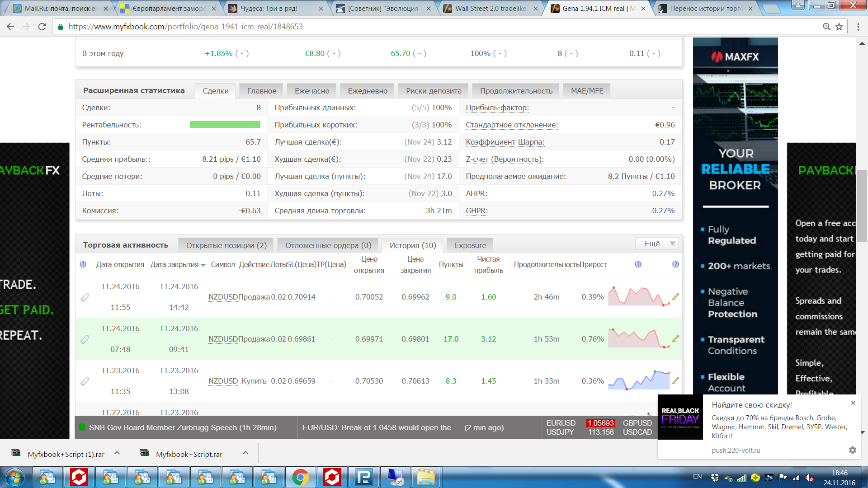Click the page scrollbar down arrow
The image size is (868, 488).
(862, 432)
